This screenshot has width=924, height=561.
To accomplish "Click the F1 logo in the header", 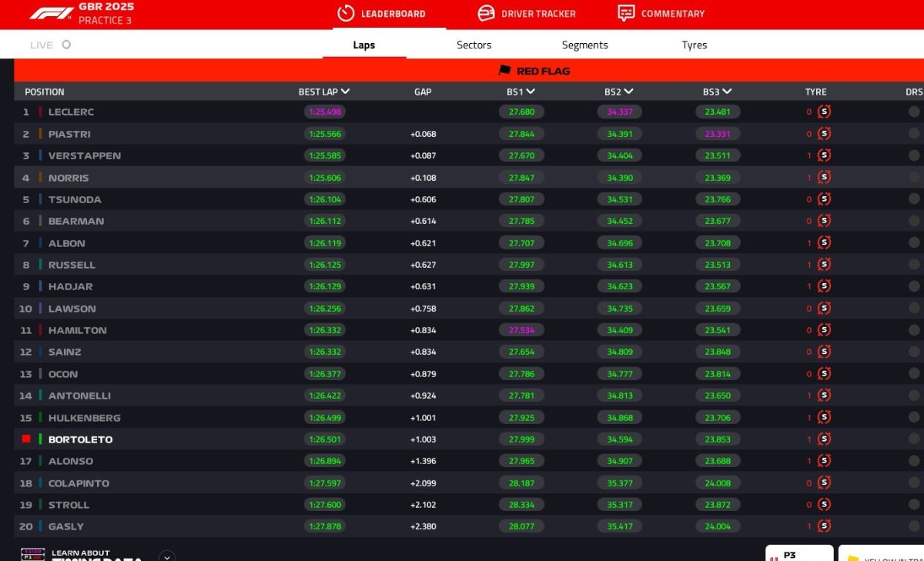I will coord(51,13).
